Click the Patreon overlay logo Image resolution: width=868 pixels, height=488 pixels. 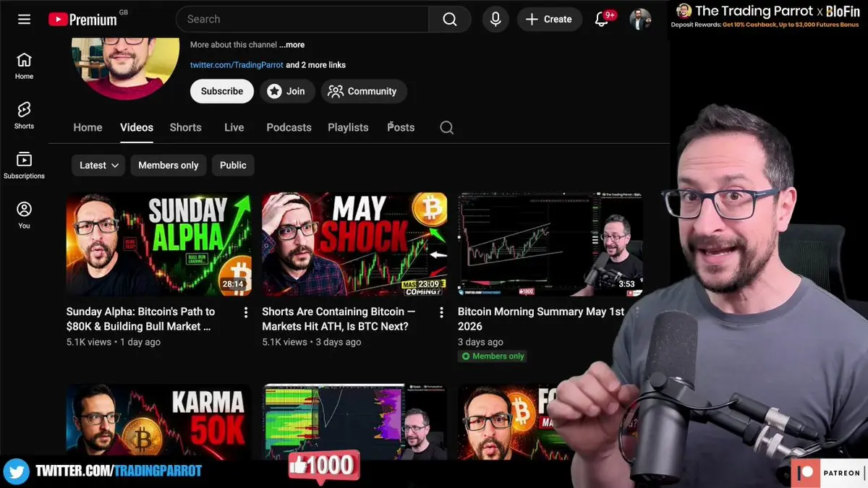829,473
